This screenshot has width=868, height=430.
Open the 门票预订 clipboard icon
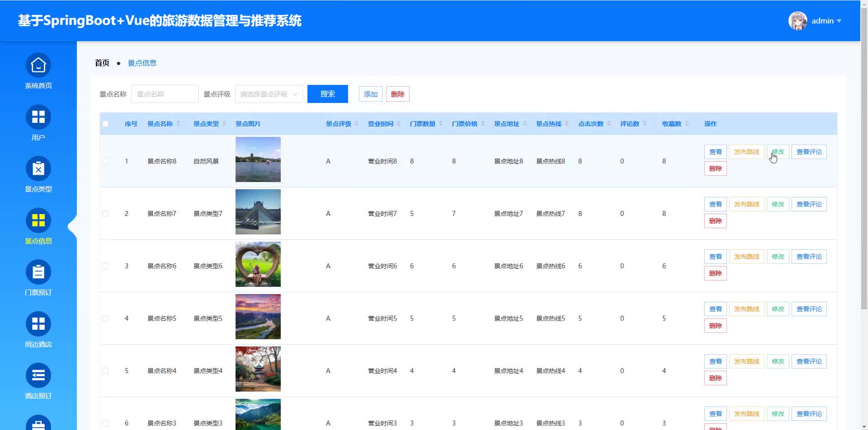(38, 272)
